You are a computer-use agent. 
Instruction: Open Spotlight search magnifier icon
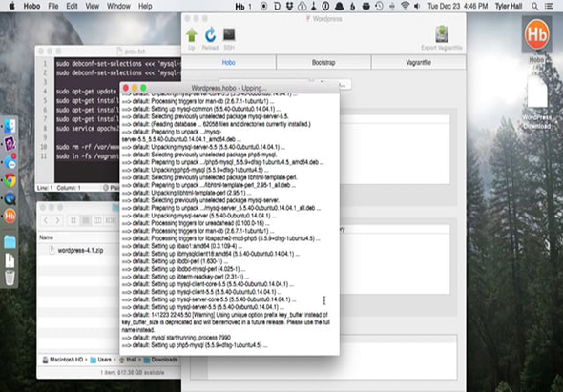pos(535,6)
